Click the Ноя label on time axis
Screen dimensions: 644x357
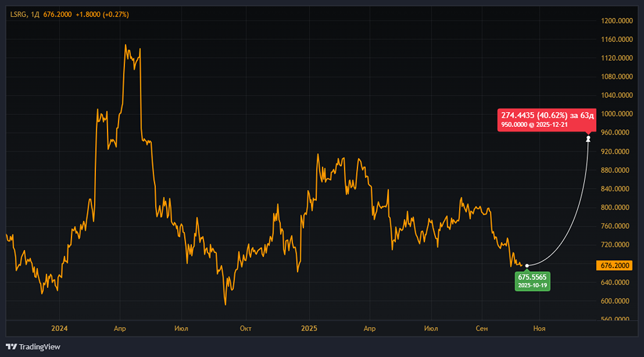point(539,329)
